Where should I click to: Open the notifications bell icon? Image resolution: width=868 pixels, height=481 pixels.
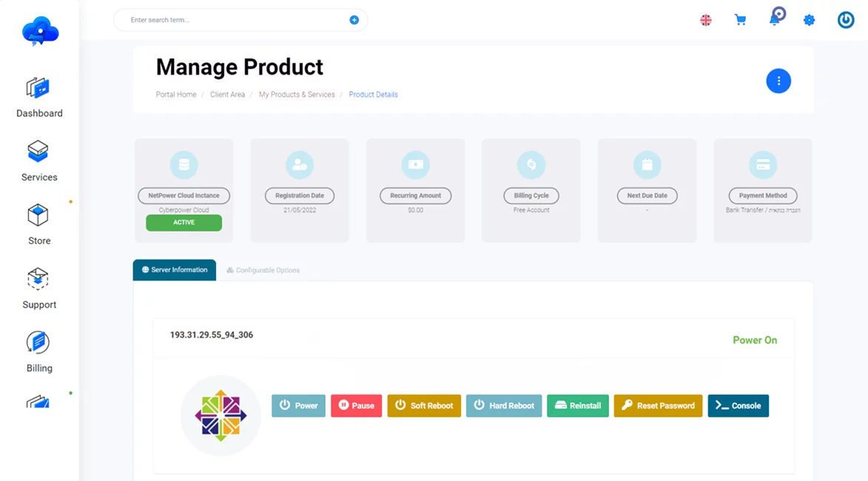(x=777, y=16)
